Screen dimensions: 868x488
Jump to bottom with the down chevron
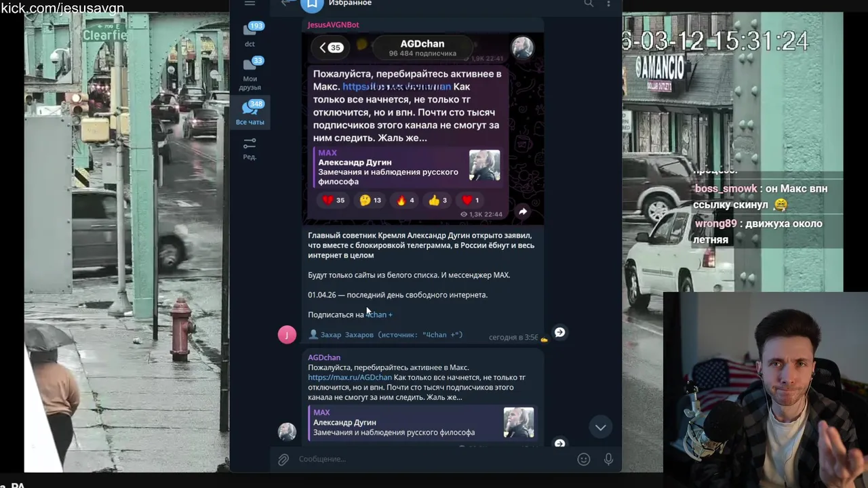(x=600, y=427)
